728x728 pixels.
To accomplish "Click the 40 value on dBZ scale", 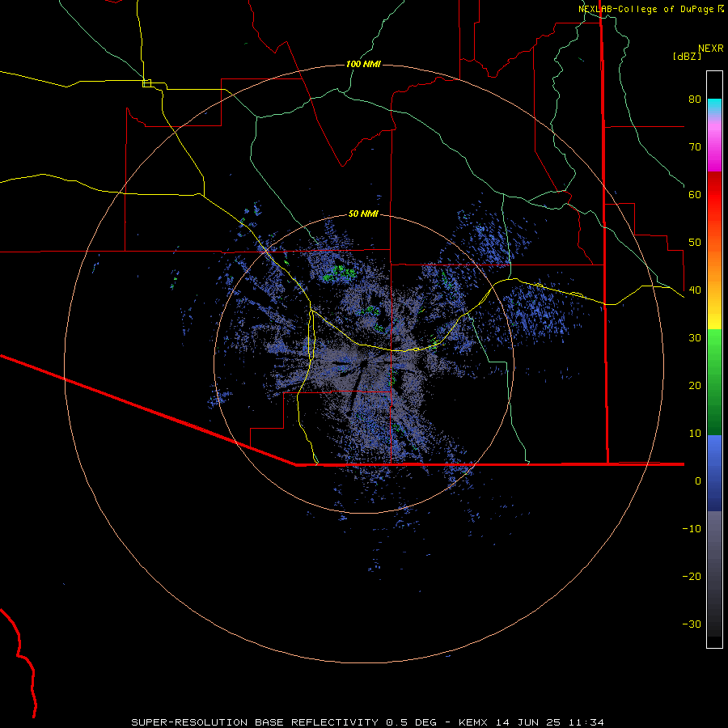I will click(695, 290).
